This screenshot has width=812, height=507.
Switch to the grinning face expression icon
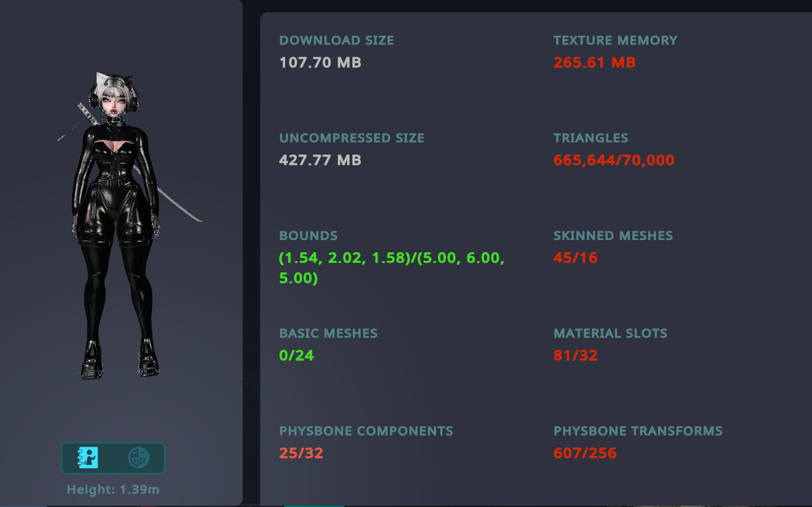point(139,458)
